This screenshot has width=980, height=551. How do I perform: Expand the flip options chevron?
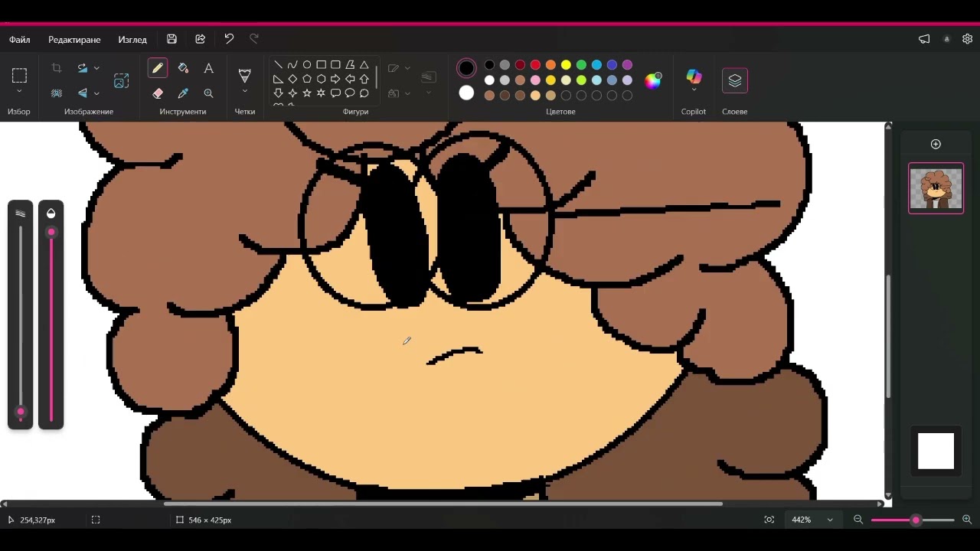coord(96,93)
